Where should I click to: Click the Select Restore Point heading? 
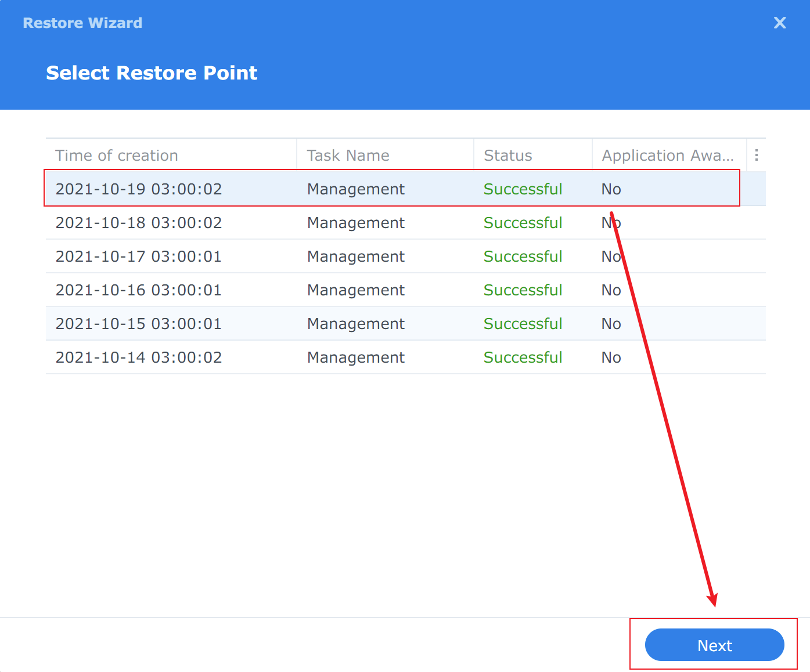152,73
